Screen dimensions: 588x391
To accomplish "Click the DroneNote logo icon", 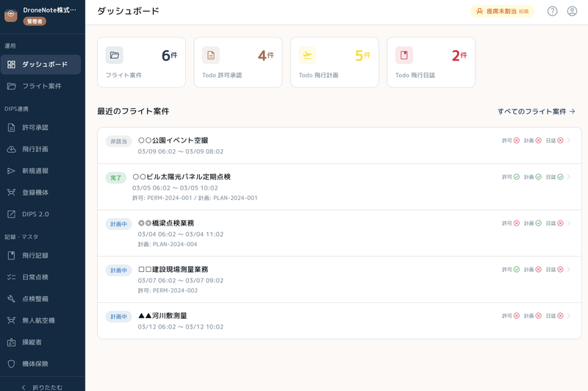I will pyautogui.click(x=11, y=15).
